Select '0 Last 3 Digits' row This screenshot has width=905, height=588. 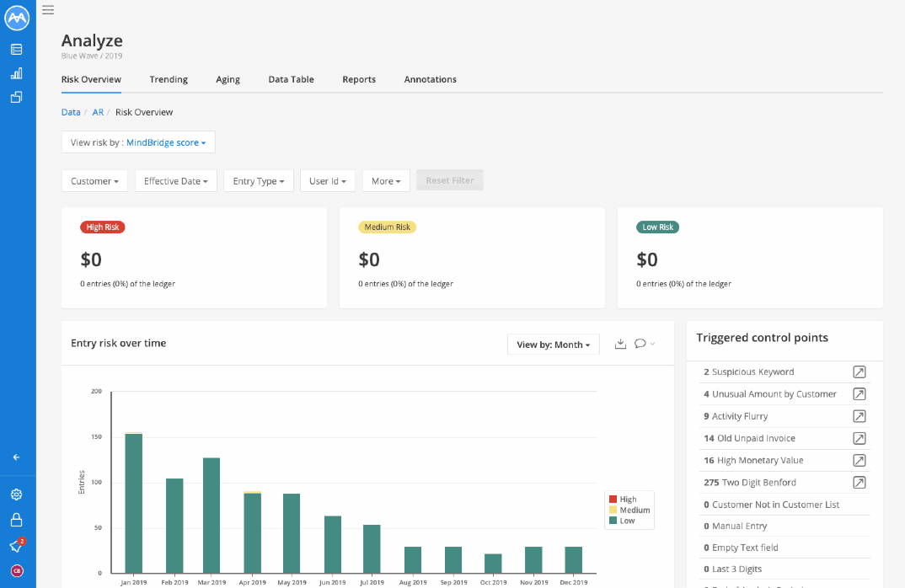click(x=785, y=569)
